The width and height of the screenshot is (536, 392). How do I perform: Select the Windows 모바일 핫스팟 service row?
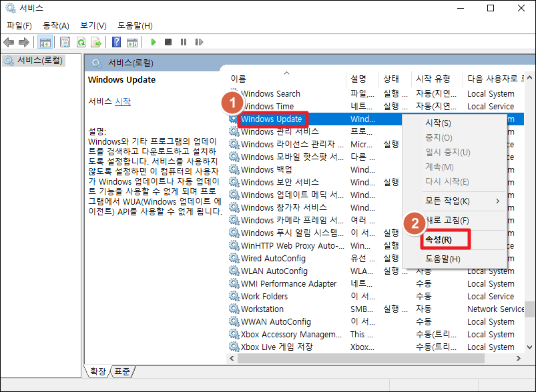292,157
